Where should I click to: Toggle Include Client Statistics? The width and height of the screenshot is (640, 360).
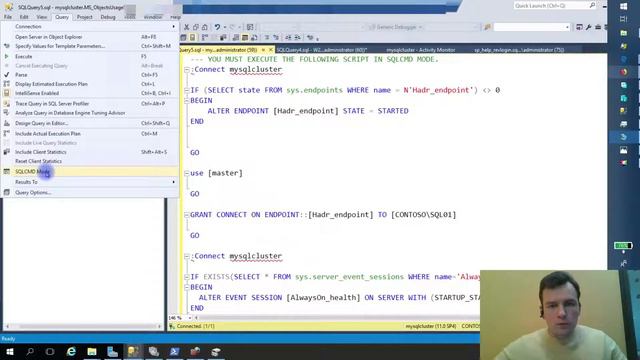tap(90, 152)
